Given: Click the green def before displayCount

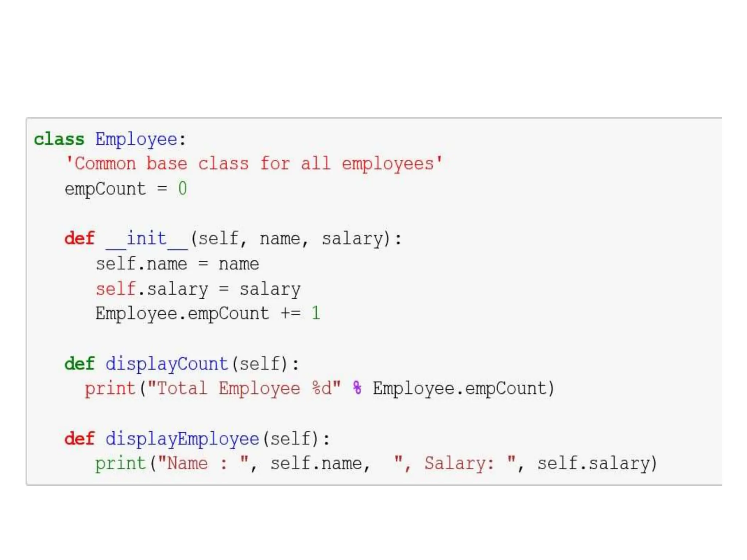Looking at the screenshot, I should tap(79, 364).
